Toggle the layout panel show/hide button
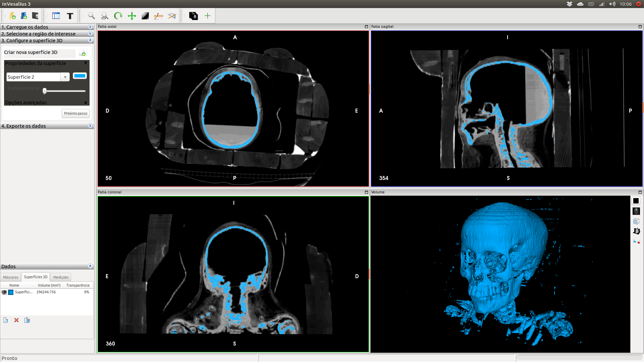The width and height of the screenshot is (644, 362). [x=56, y=16]
